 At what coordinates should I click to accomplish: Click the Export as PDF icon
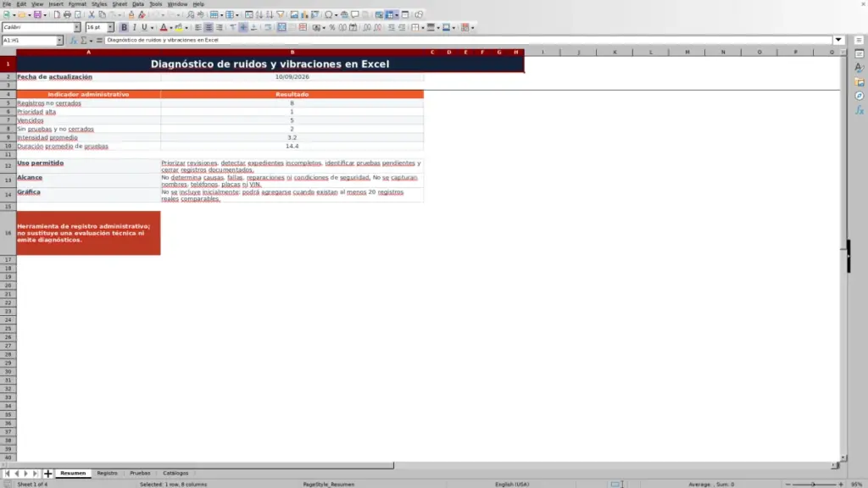click(x=57, y=15)
